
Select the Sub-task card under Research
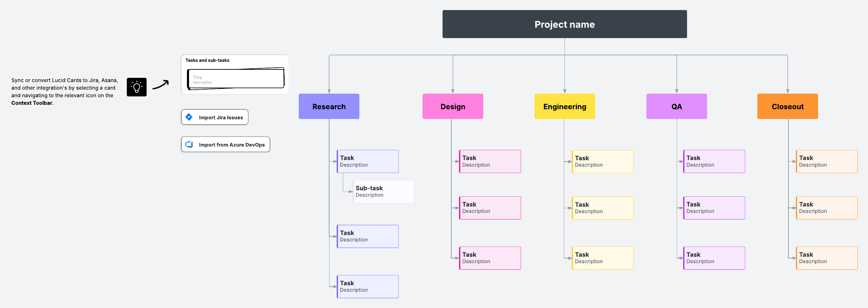point(383,192)
